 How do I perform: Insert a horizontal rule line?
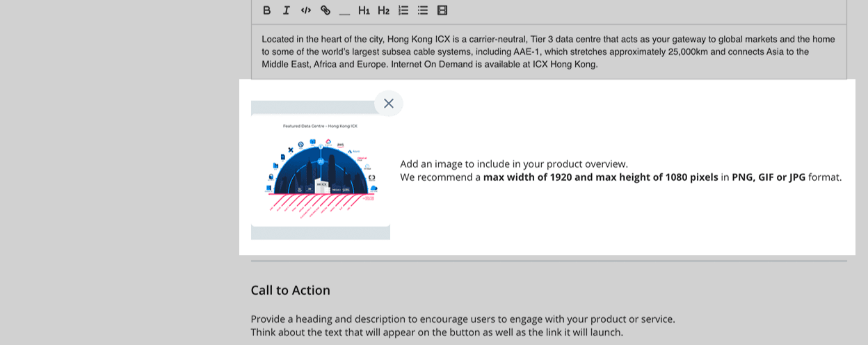(x=344, y=11)
